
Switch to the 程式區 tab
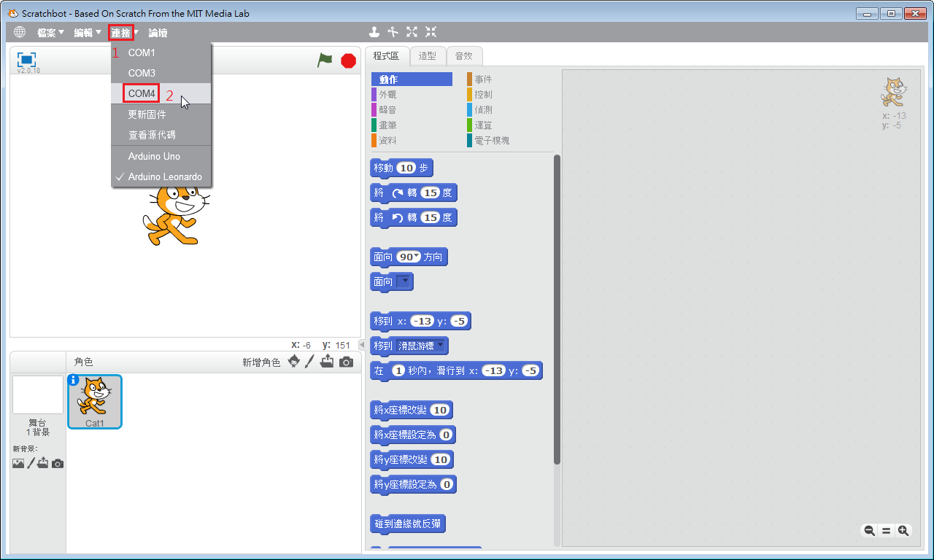tap(387, 55)
